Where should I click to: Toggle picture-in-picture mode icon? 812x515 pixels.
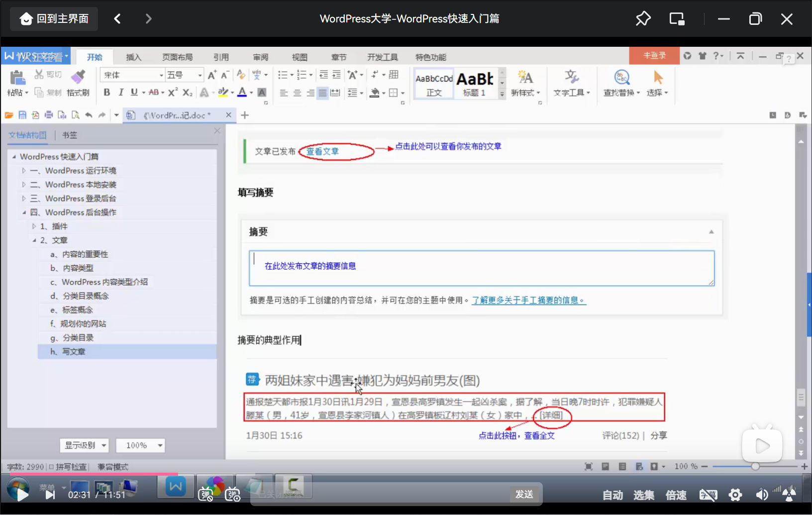tap(677, 19)
